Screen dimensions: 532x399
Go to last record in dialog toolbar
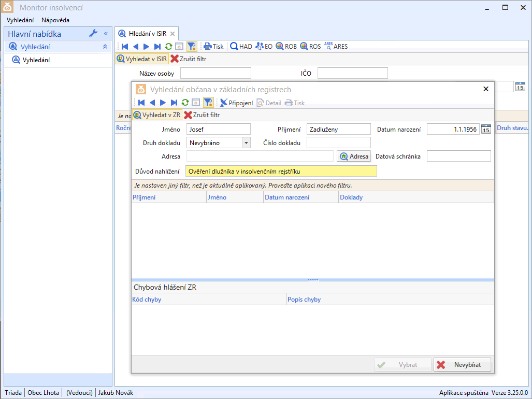[174, 103]
